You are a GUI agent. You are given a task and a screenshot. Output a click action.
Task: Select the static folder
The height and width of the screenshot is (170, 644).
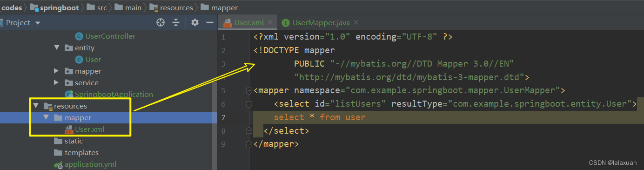click(74, 141)
